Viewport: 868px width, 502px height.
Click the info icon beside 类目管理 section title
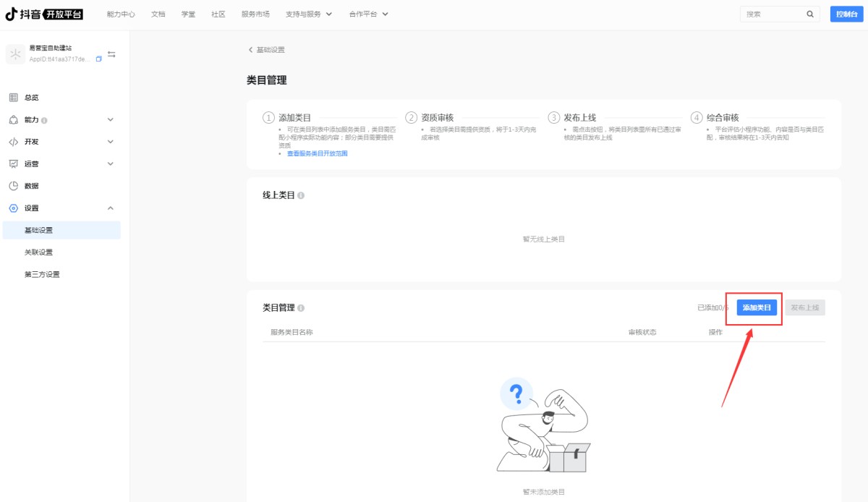(x=301, y=307)
